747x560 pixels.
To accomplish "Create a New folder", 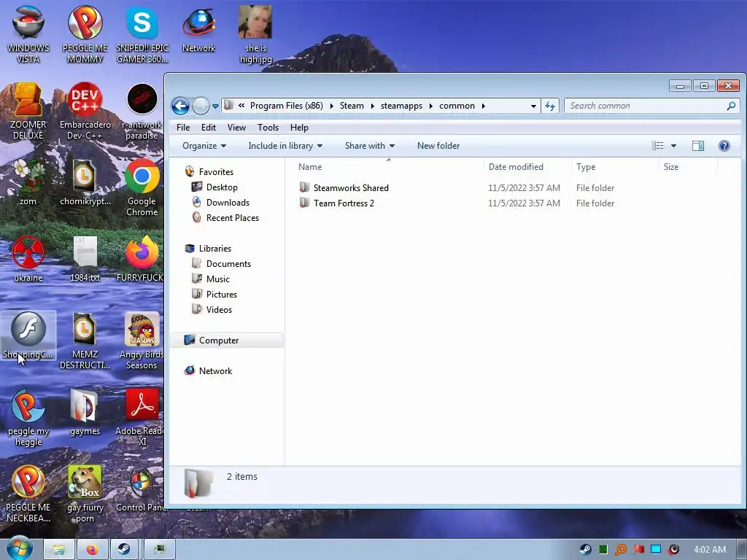I will tap(438, 146).
